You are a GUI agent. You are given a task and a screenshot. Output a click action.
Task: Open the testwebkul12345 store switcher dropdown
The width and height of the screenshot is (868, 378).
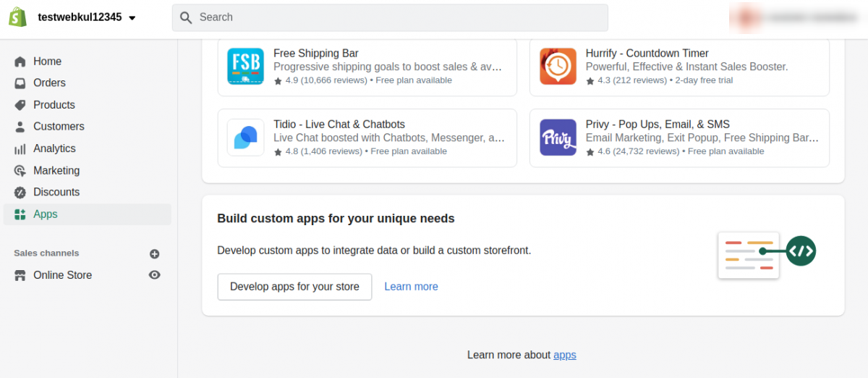click(87, 17)
